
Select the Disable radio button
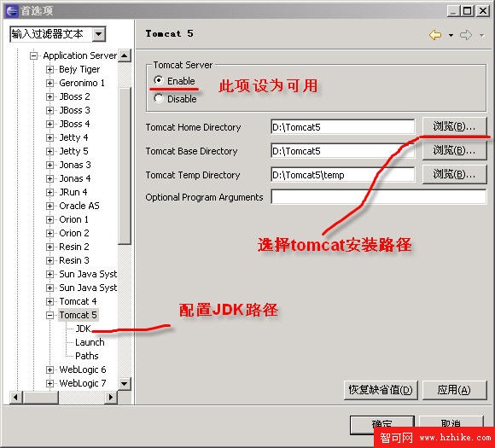[159, 98]
